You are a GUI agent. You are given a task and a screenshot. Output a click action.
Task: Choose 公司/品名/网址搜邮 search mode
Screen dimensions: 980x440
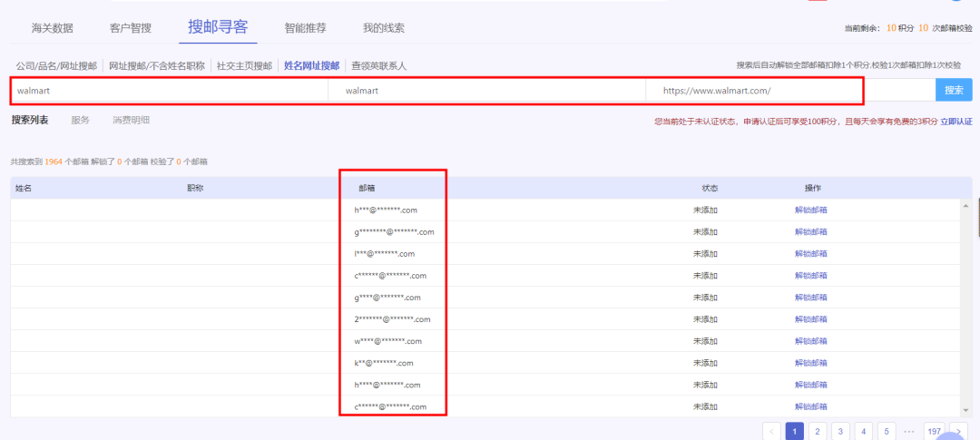[x=56, y=65]
